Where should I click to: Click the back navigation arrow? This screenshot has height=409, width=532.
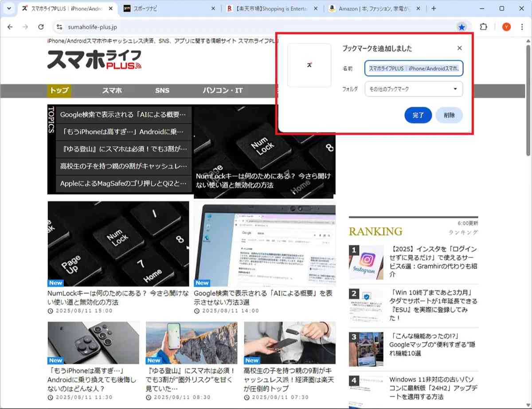[x=10, y=27]
